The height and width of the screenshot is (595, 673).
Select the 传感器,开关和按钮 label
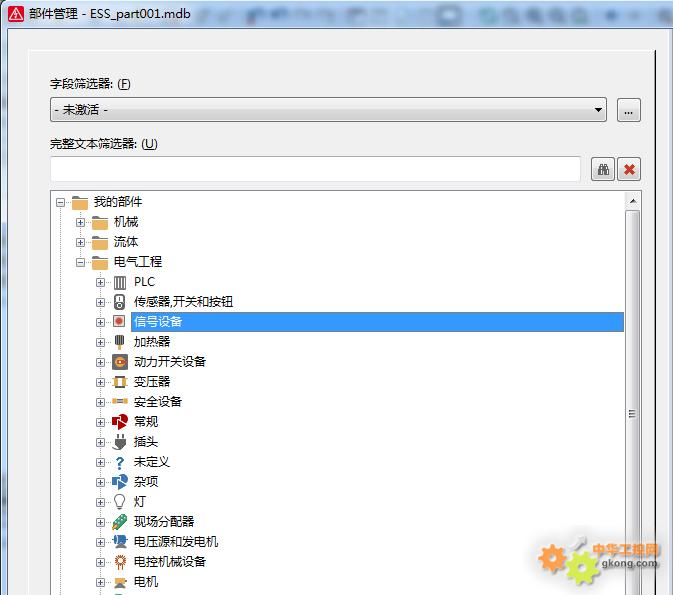point(183,302)
